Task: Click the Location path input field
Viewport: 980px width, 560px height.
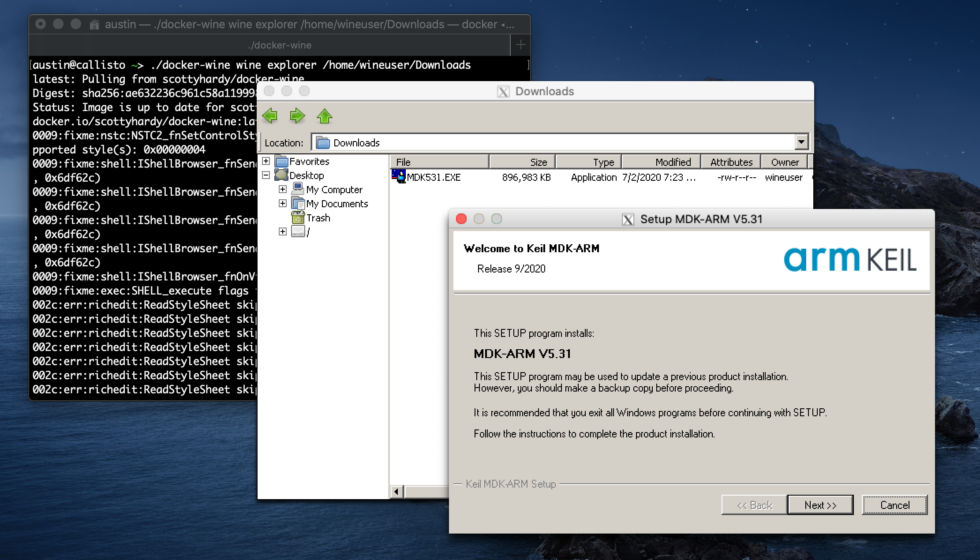Action: tap(551, 142)
